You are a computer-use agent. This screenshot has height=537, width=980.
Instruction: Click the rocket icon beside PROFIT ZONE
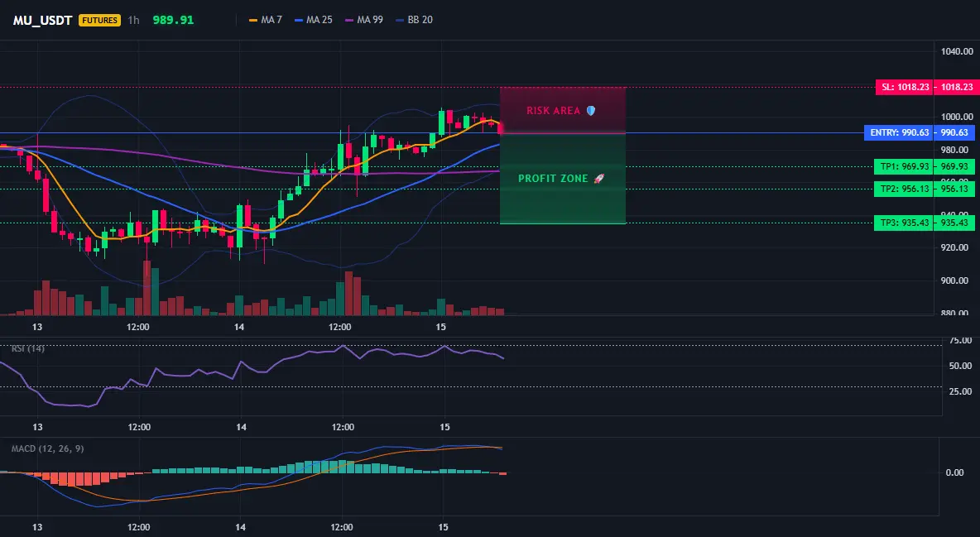click(x=598, y=179)
